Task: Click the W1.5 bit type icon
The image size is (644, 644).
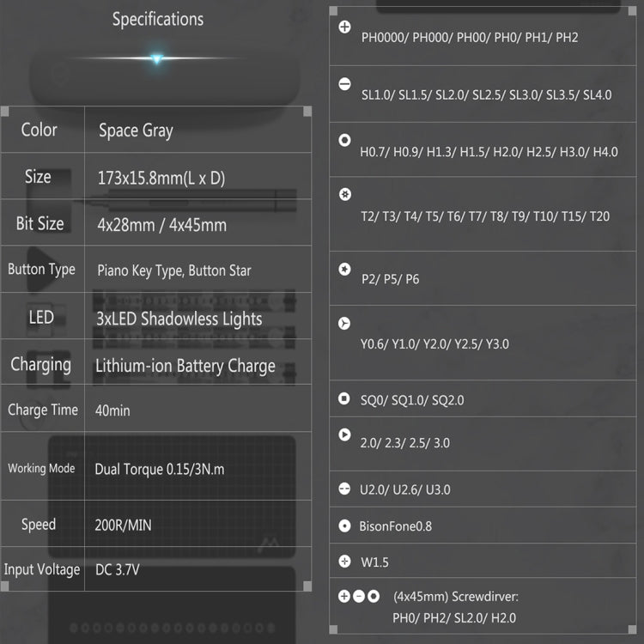Action: coord(344,562)
